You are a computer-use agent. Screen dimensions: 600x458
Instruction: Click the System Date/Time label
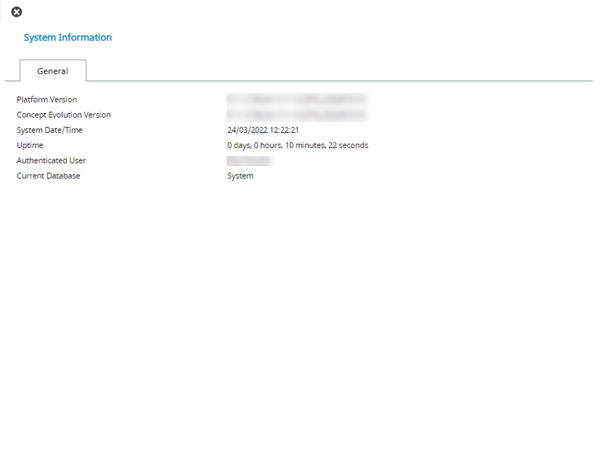(x=50, y=130)
